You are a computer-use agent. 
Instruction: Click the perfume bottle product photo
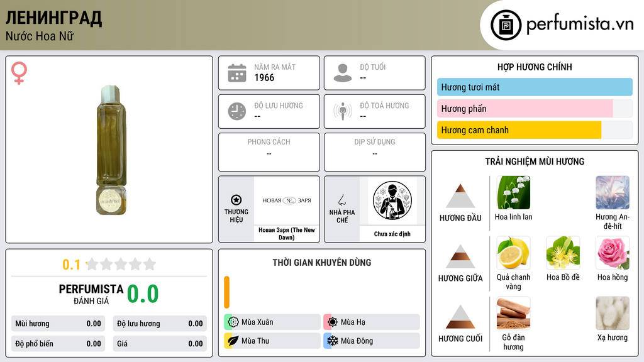[x=111, y=150]
